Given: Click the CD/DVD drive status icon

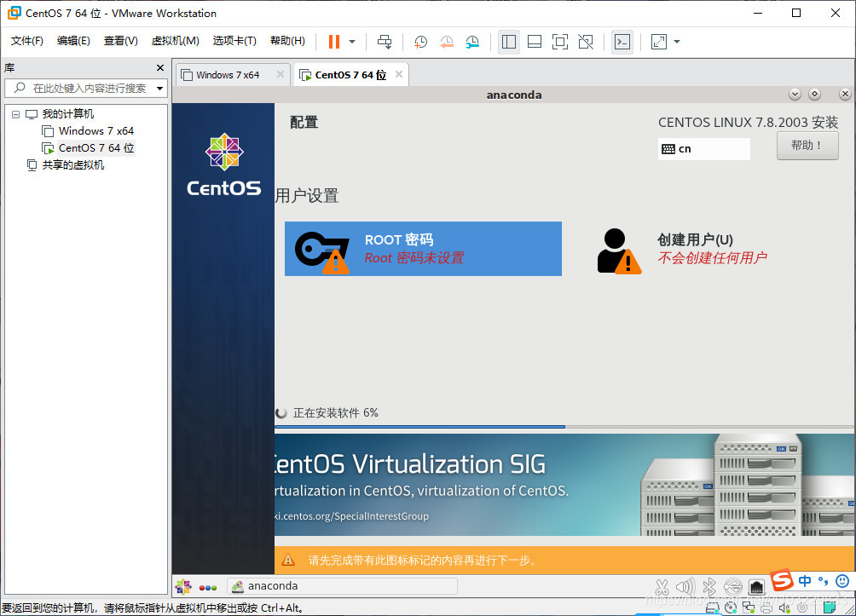Looking at the screenshot, I should (x=731, y=607).
